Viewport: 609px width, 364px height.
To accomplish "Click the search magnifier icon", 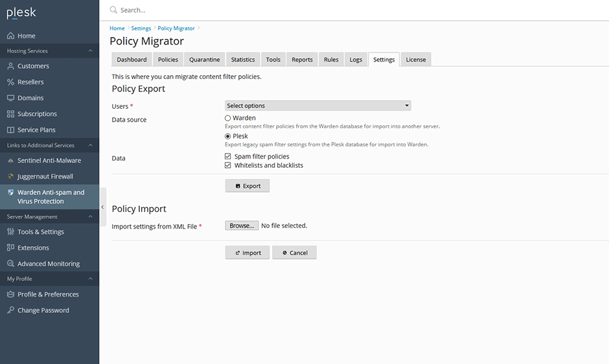I will point(113,10).
